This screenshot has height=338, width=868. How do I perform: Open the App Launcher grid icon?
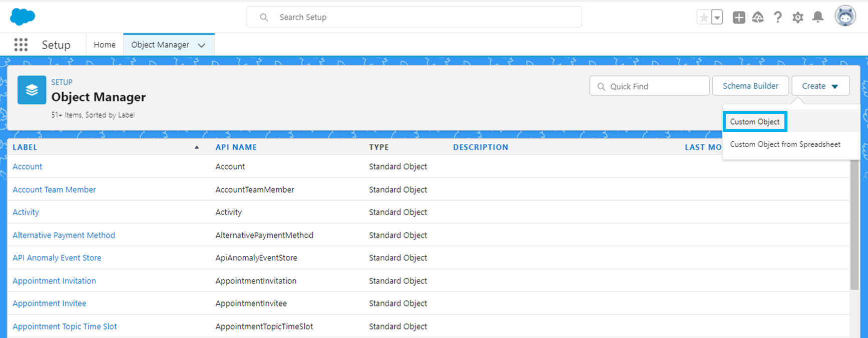21,44
